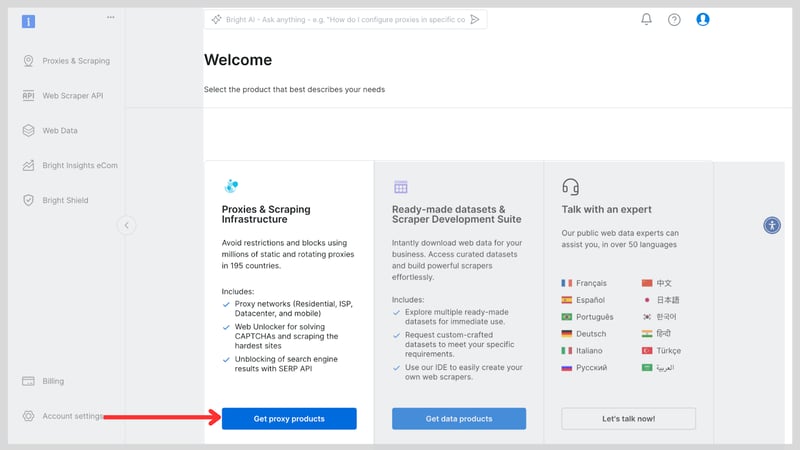Click the Italiano language entry
The width and height of the screenshot is (800, 450).
582,351
